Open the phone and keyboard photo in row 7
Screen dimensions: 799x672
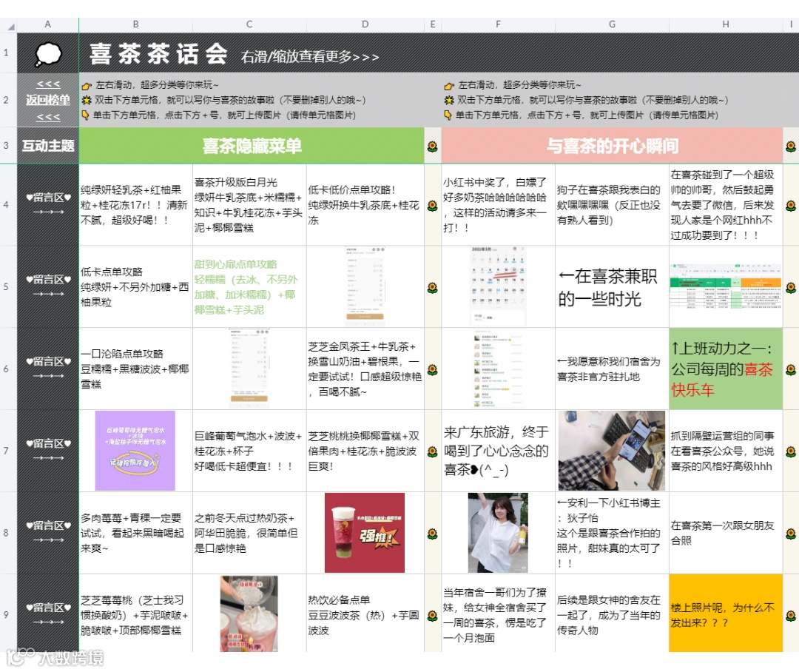612,451
